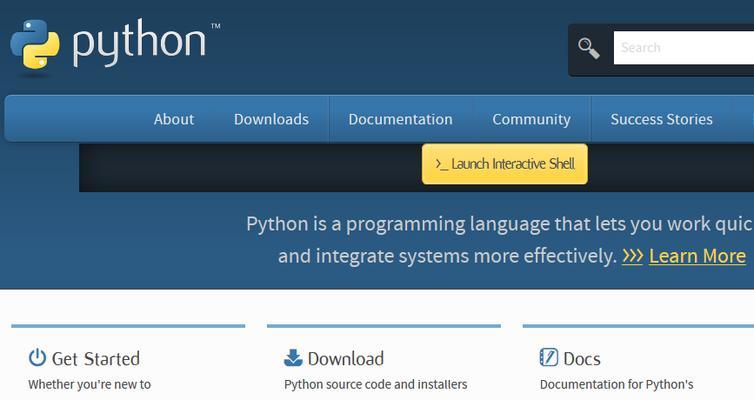The width and height of the screenshot is (754, 400).
Task: Launch the Interactive Shell
Action: pyautogui.click(x=505, y=164)
